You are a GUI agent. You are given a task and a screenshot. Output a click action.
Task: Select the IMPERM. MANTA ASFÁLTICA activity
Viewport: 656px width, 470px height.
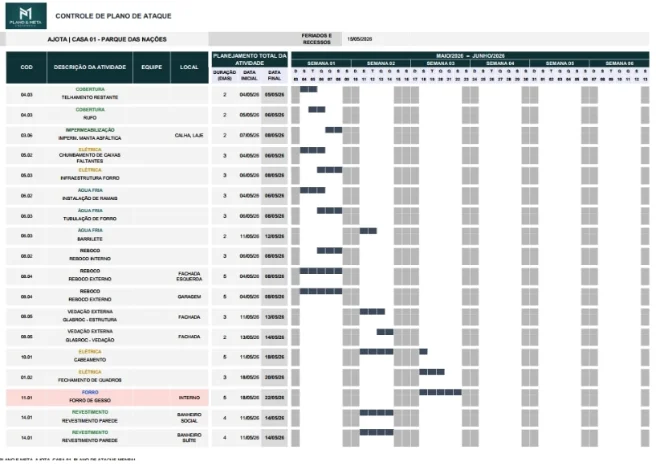point(90,138)
